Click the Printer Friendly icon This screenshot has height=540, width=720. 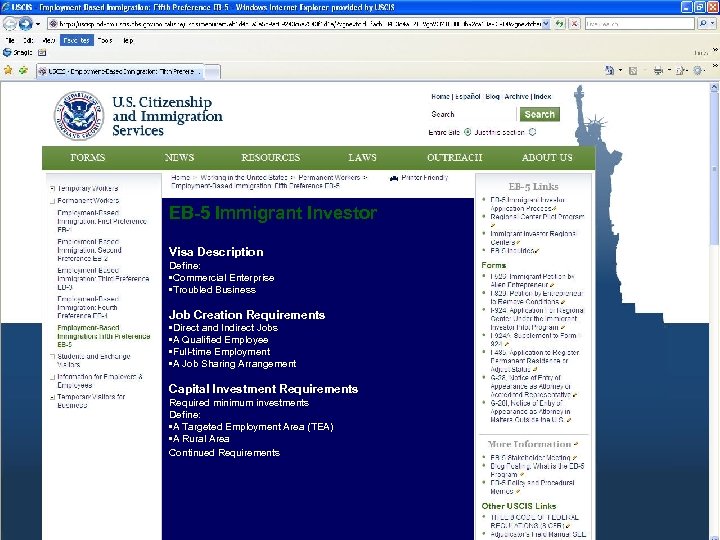tap(394, 178)
